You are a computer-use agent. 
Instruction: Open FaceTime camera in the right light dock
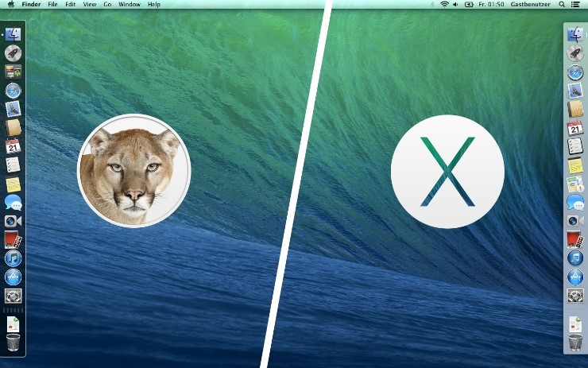[x=575, y=221]
